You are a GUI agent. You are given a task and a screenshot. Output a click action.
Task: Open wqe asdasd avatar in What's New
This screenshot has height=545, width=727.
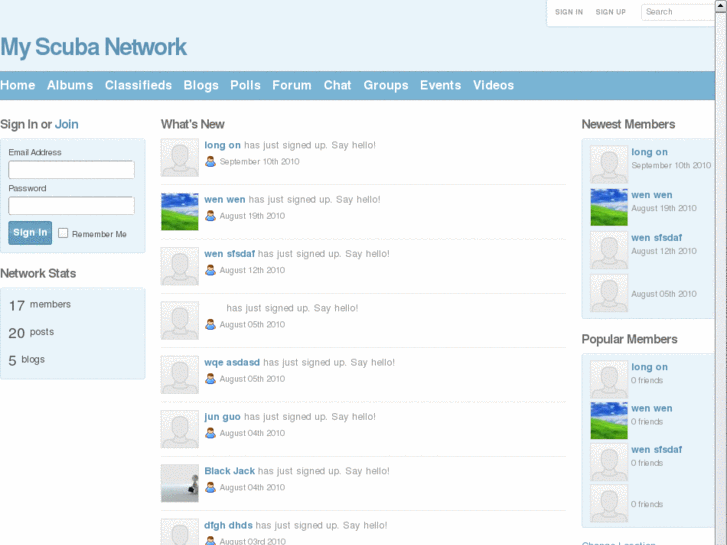tap(180, 374)
